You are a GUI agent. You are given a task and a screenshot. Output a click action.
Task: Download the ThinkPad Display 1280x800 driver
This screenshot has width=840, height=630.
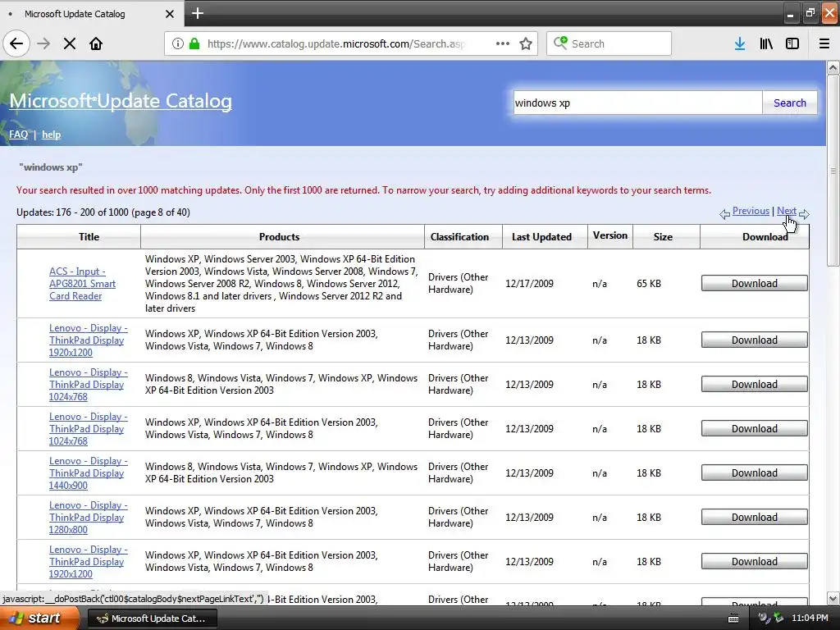755,518
